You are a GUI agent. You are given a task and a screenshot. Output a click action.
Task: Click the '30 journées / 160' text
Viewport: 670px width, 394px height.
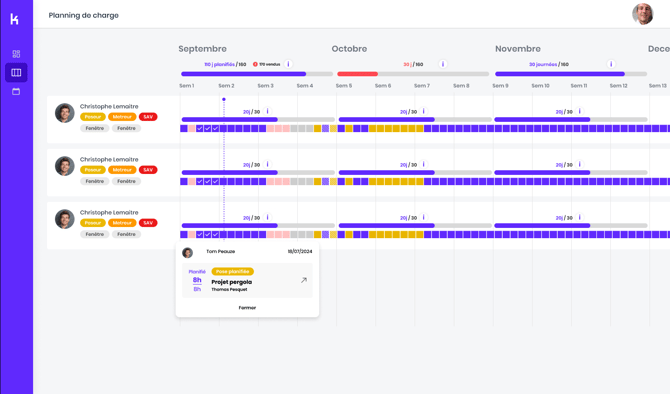(549, 65)
